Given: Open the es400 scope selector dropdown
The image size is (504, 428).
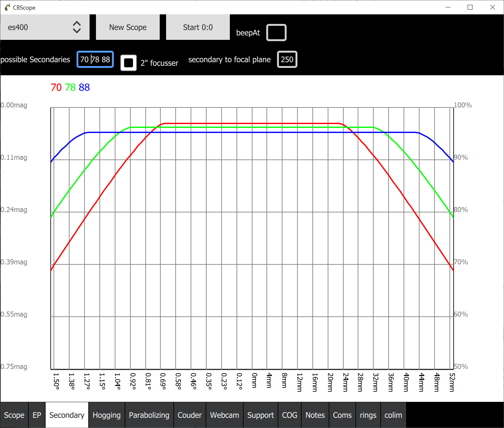Looking at the screenshot, I should (45, 27).
